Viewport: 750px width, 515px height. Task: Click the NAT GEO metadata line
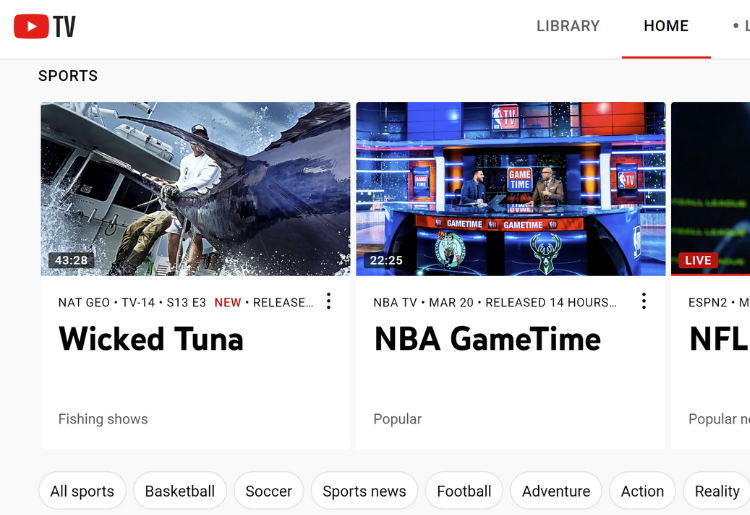186,303
